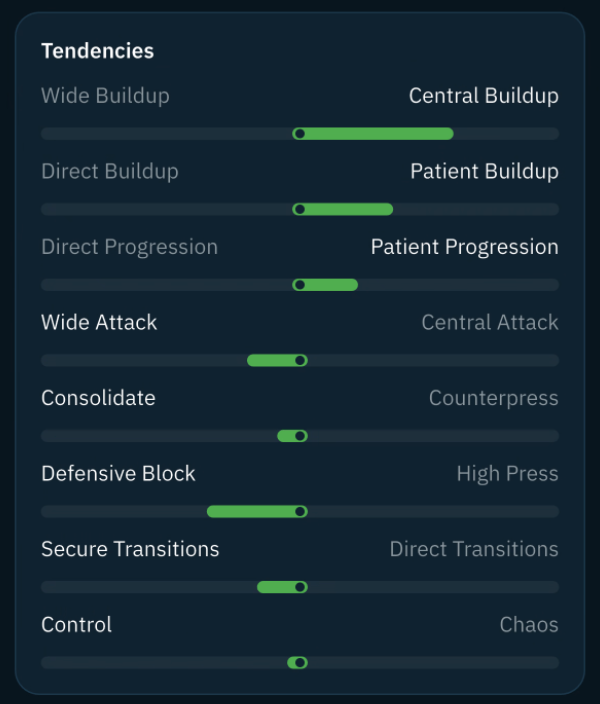
Task: Select the Wide Buildup label
Action: coord(106,96)
